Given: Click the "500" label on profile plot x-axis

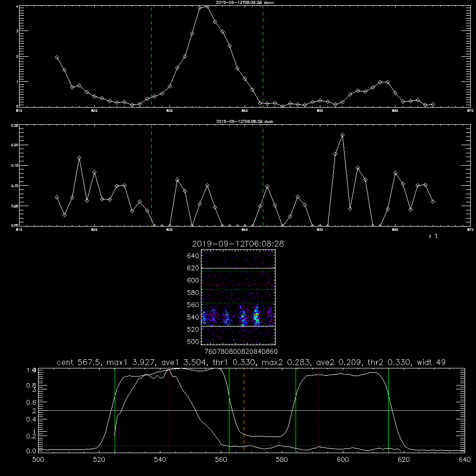Looking at the screenshot, I should point(38,460).
